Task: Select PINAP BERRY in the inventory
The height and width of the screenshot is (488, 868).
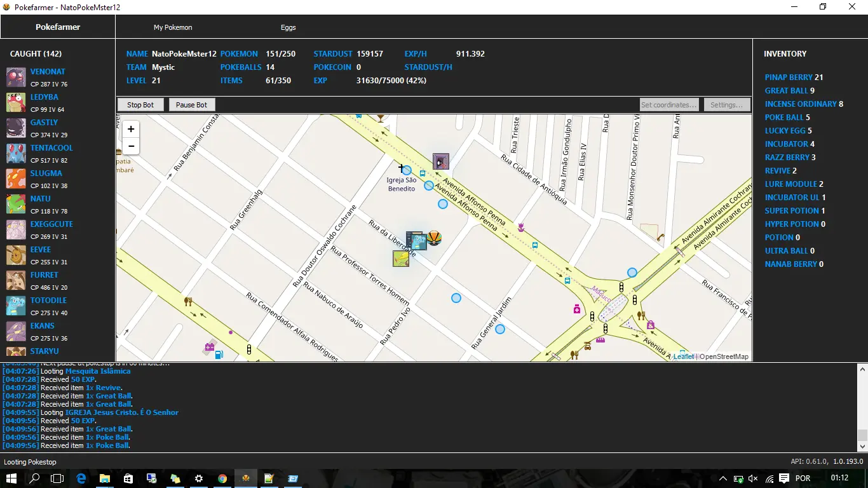Action: 794,77
